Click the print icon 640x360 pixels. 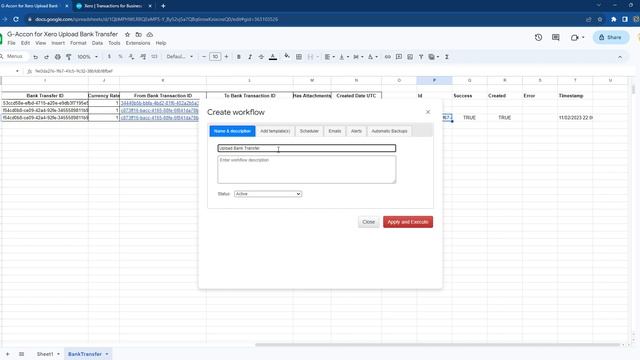[x=58, y=57]
